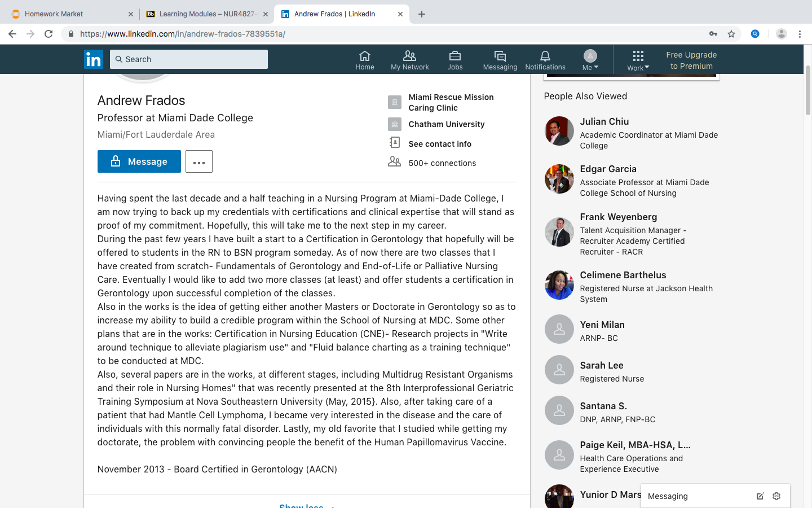812x508 pixels.
Task: Click the Andrew Frados name heading
Action: coord(142,100)
